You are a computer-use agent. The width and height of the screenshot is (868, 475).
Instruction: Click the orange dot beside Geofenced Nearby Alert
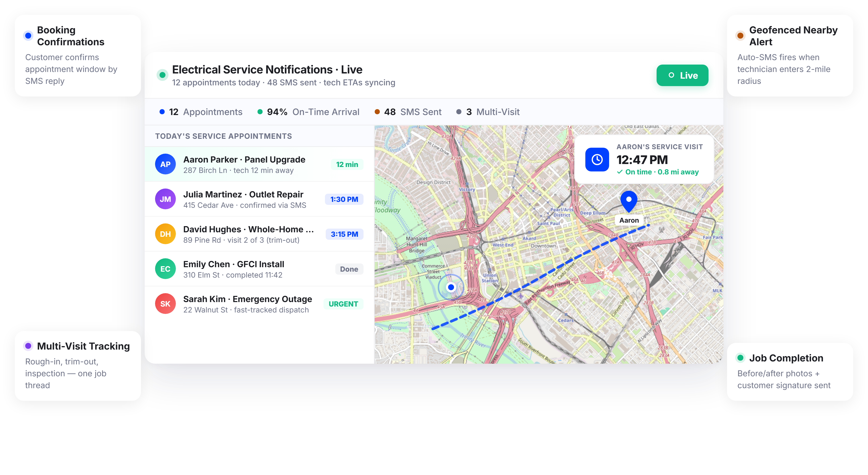[740, 36]
